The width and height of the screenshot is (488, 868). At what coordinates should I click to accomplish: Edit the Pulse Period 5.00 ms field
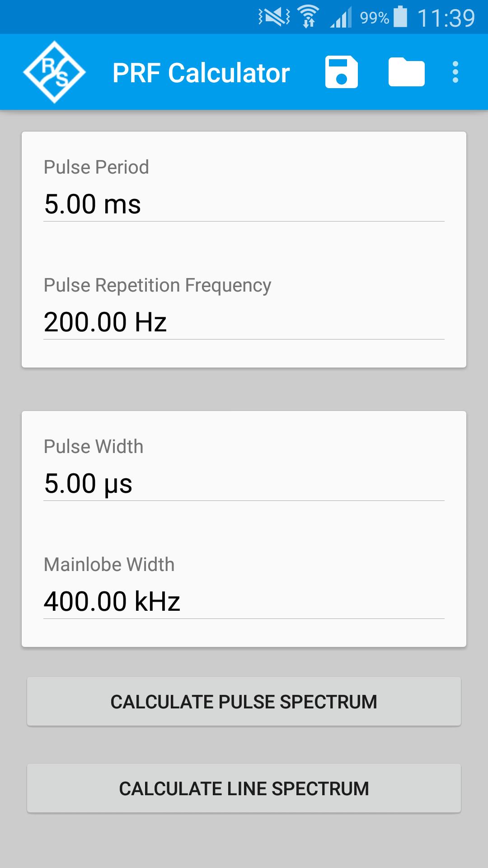[x=244, y=204]
